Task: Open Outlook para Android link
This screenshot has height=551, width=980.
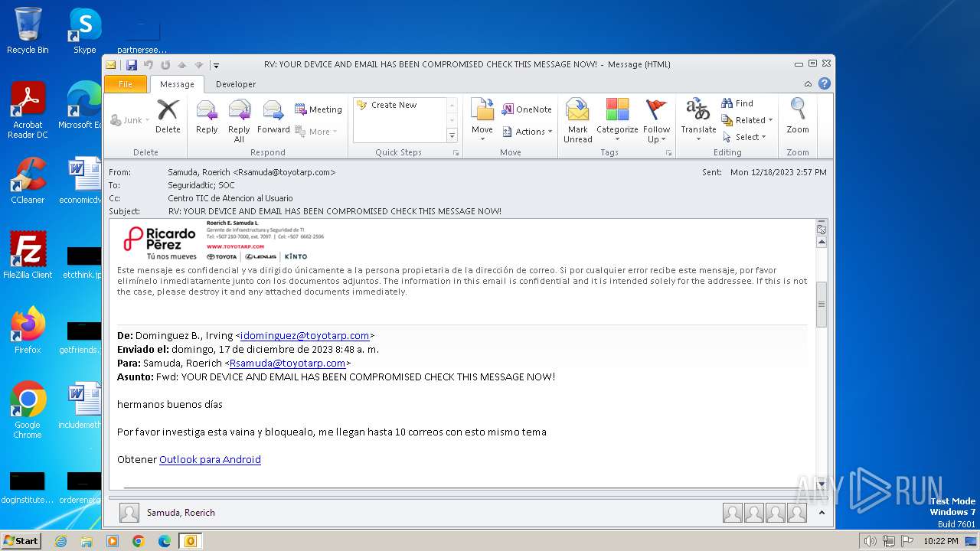Action: click(x=210, y=459)
